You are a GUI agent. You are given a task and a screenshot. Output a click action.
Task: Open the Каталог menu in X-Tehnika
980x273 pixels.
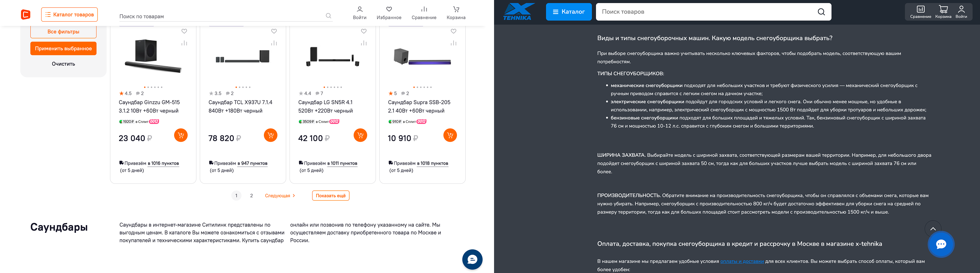tap(569, 12)
